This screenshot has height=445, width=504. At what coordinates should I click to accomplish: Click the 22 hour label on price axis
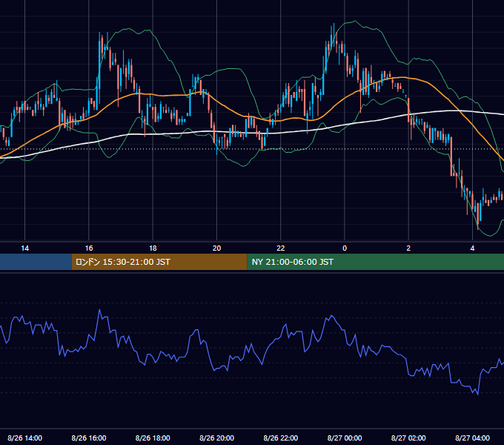coord(281,248)
